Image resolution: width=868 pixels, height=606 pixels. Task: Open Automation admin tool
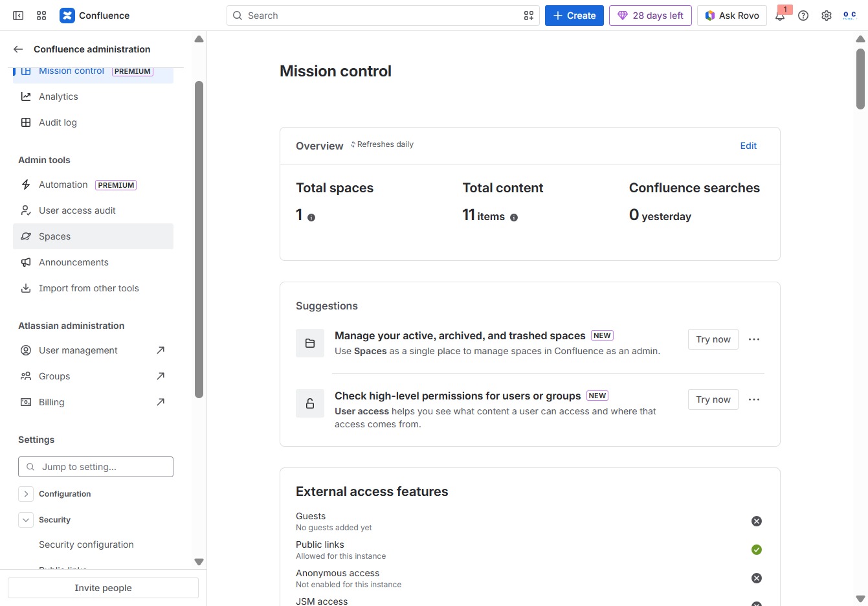(93, 185)
